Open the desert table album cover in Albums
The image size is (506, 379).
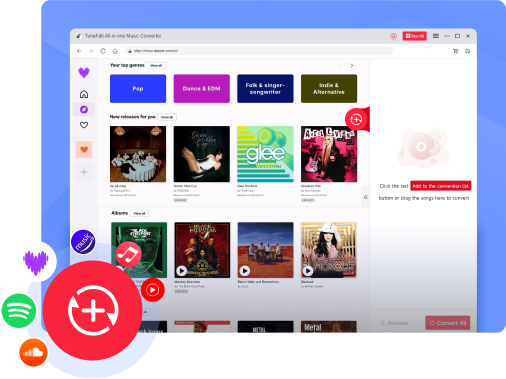tap(266, 250)
